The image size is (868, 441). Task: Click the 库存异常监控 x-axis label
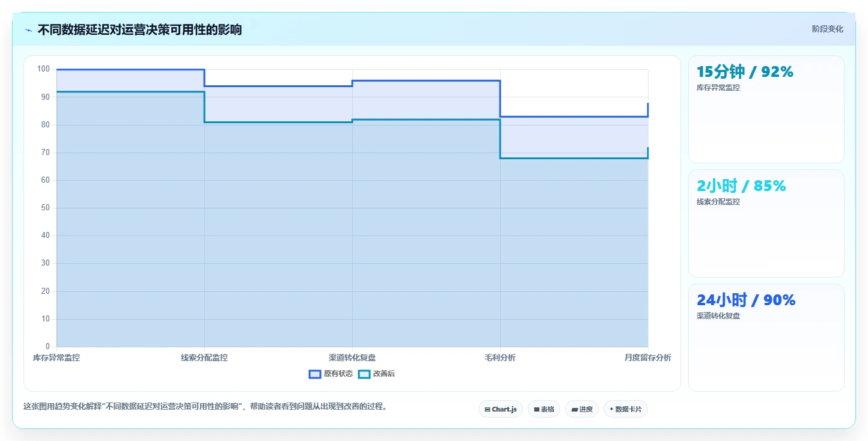tap(57, 357)
